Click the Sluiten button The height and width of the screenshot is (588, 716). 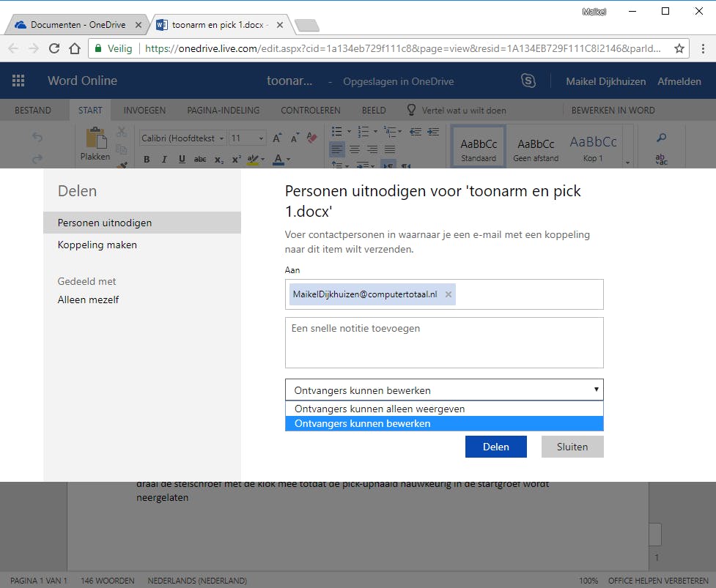pos(572,447)
